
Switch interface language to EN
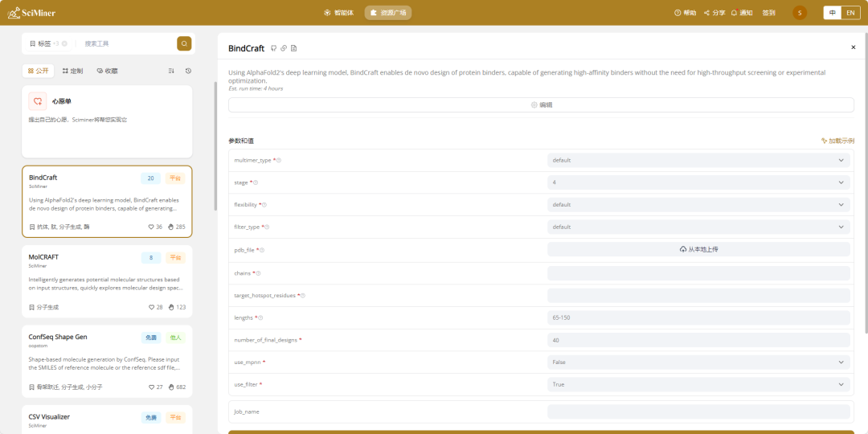(850, 13)
